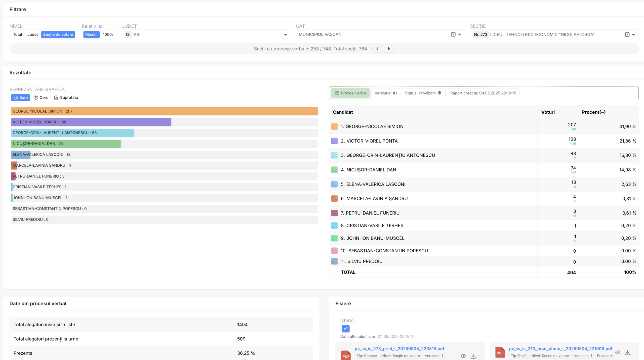Select the v1 history version badge
The height and width of the screenshot is (360, 644).
click(345, 329)
